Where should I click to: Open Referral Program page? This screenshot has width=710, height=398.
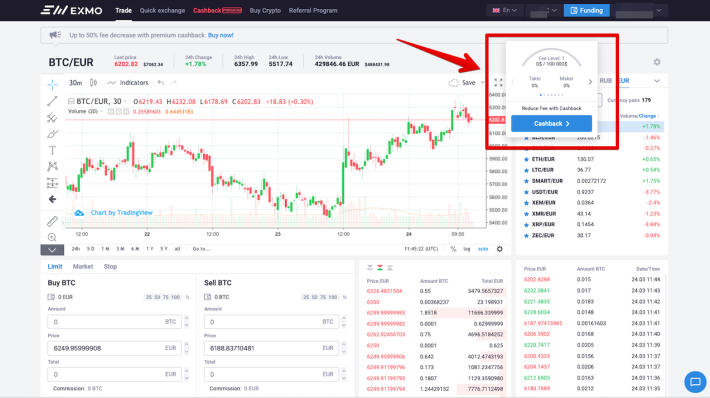point(313,10)
